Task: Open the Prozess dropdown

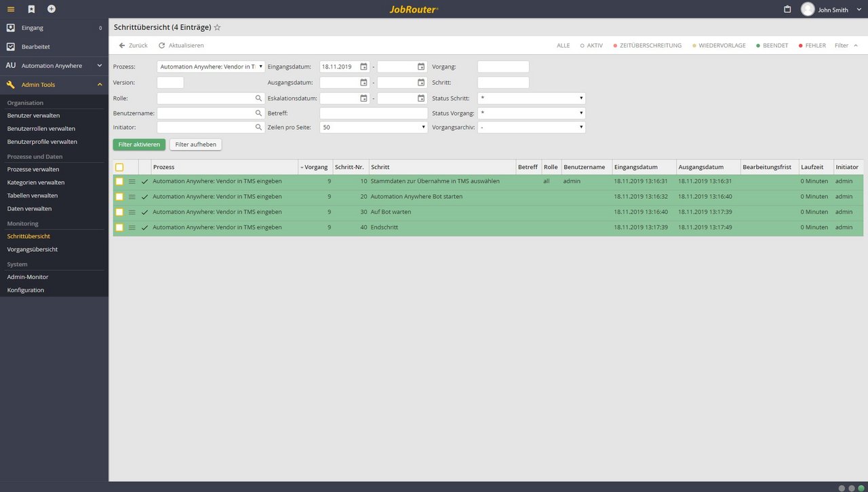Action: pyautogui.click(x=211, y=67)
